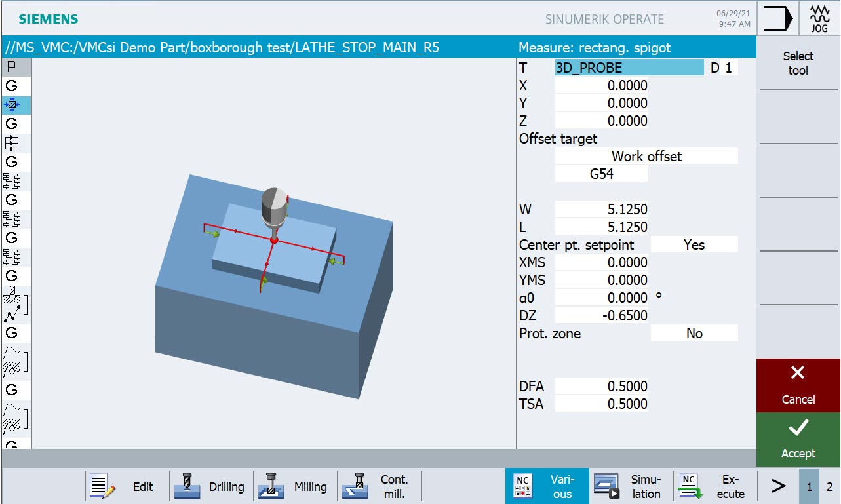Click the SINUMERIK OPERATE label
This screenshot has width=841, height=504.
[x=604, y=19]
